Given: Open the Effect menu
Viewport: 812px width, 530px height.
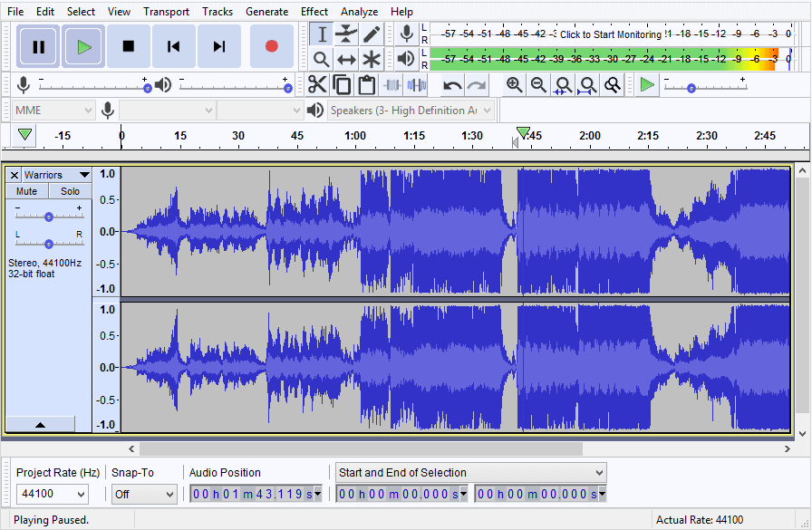Looking at the screenshot, I should [x=314, y=12].
